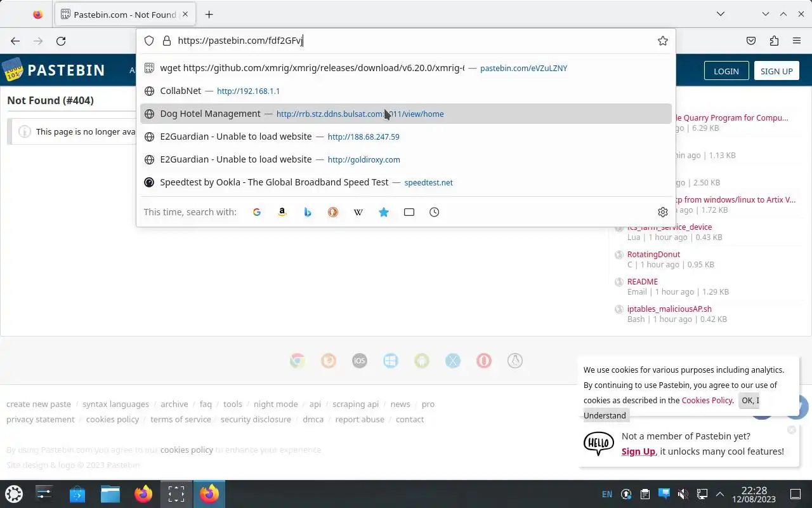Viewport: 812px width, 508px height.
Task: Select the Pastebin.com - Not Found tab
Action: point(125,14)
